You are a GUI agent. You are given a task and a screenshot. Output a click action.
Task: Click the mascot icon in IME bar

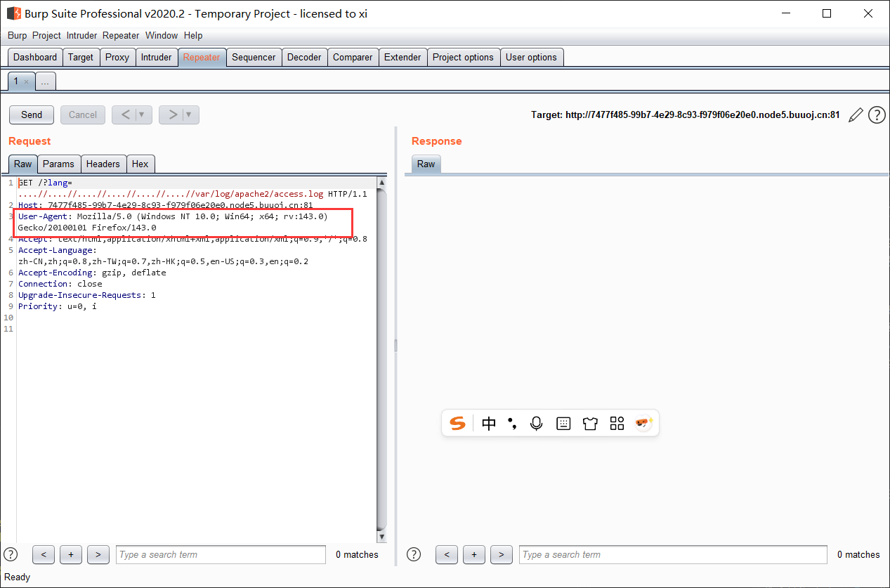pos(643,423)
